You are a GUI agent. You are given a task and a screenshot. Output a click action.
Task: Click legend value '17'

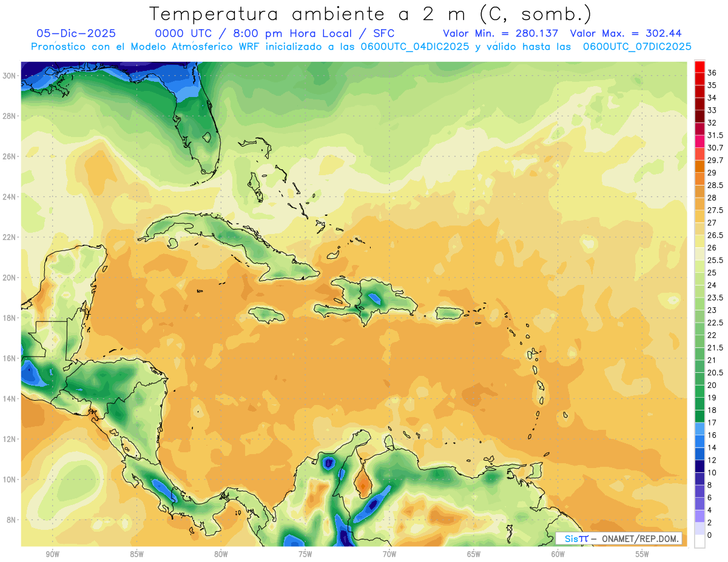pyautogui.click(x=712, y=423)
